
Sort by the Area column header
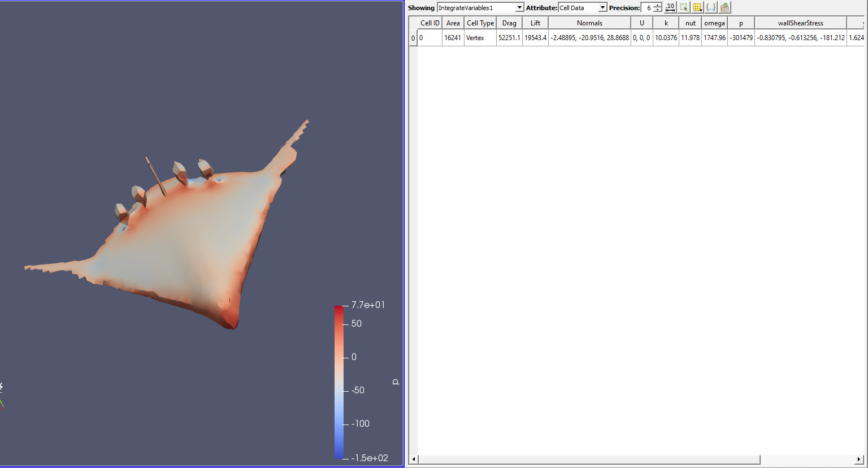coord(453,23)
